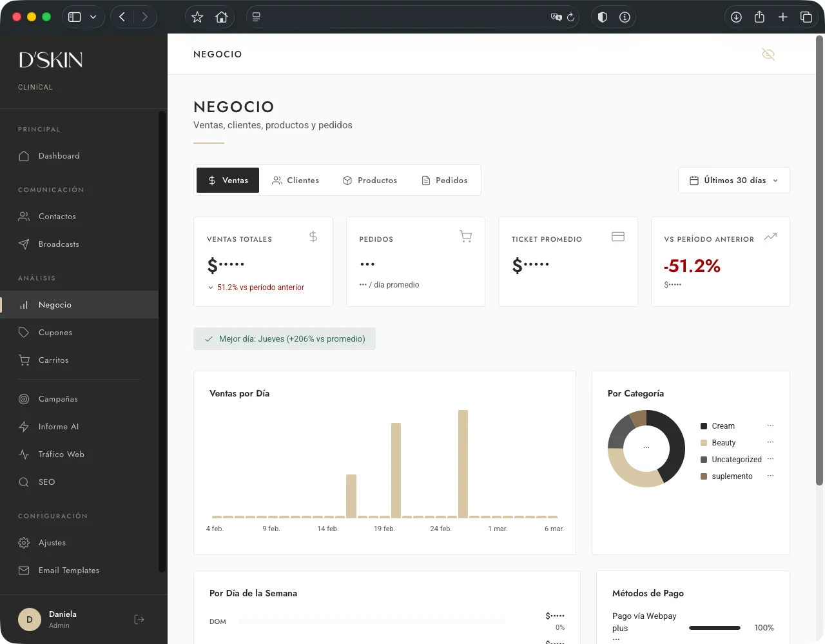Click the Webpay plus 100% progress bar
Screen dimensions: 825x644
click(x=714, y=627)
